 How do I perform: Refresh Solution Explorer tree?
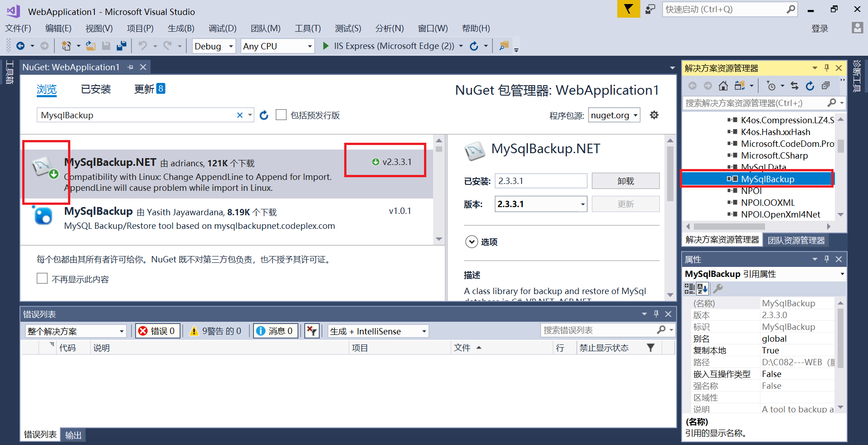pos(810,86)
